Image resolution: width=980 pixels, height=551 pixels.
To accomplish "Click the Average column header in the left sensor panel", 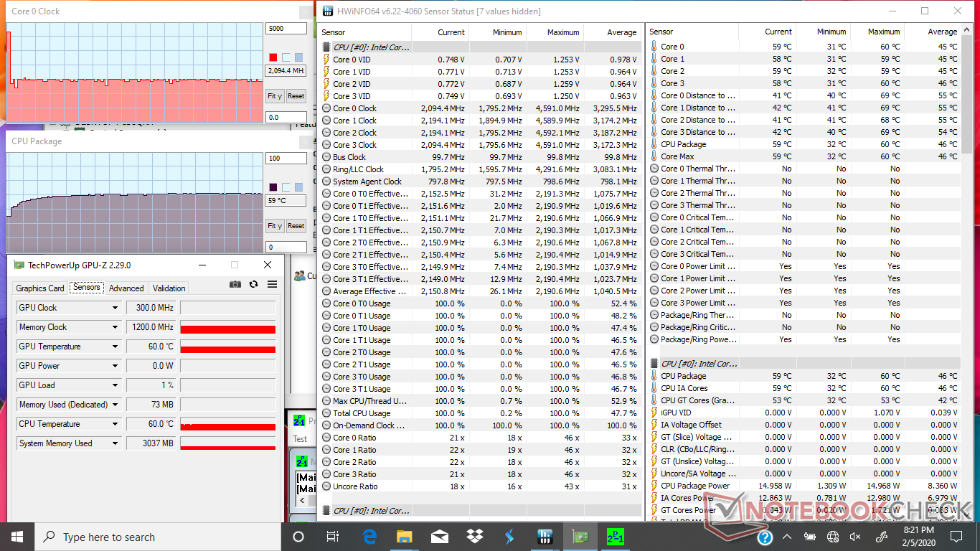I will 613,32.
